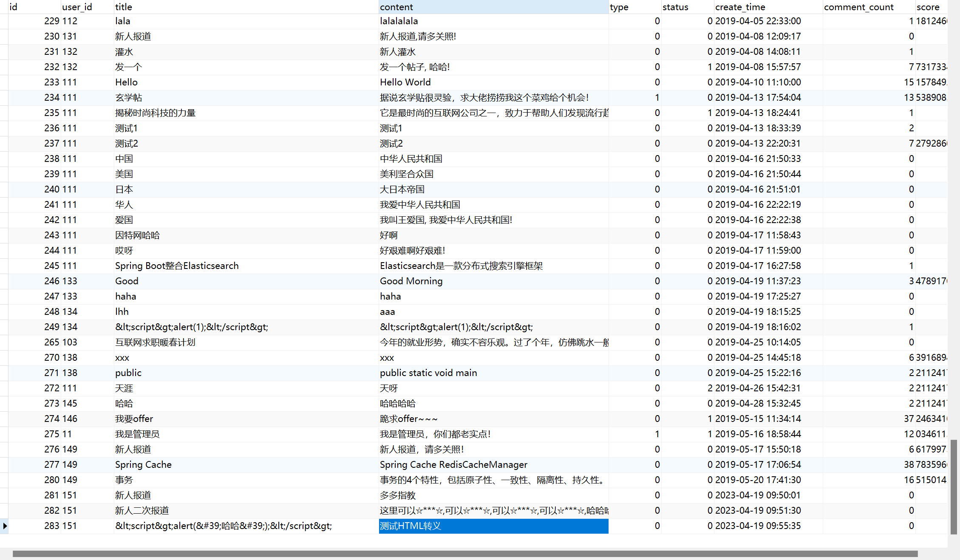Select content cell '中华人民共和国'
Screen dimensions: 960x560
point(493,159)
